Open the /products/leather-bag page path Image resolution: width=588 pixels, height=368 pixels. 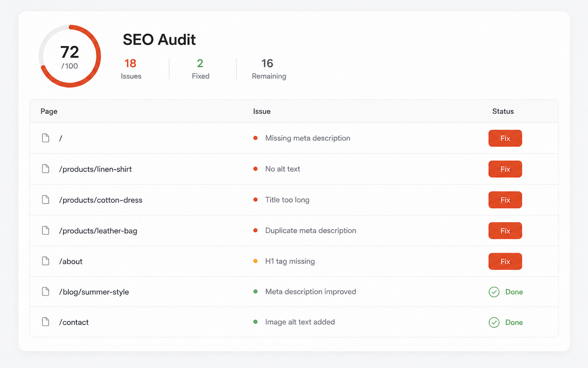pos(98,231)
